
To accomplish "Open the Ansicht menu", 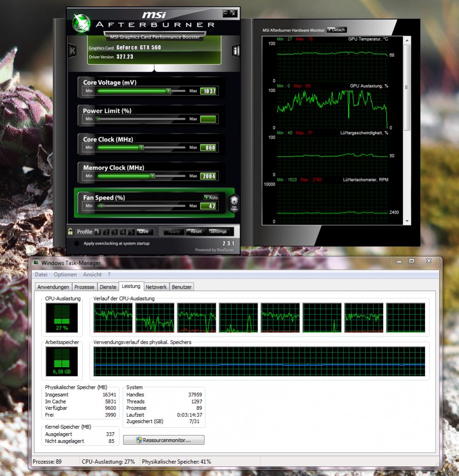I will tap(92, 274).
